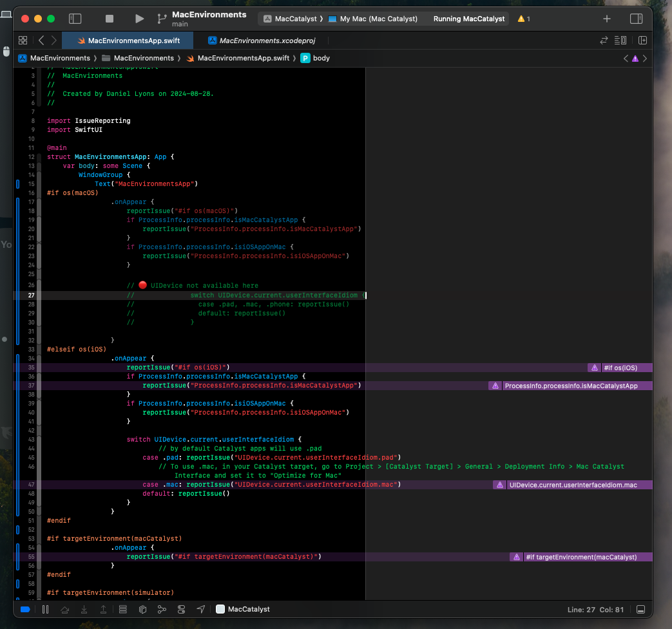Open the Library with the plus button
672x629 pixels.
point(607,19)
